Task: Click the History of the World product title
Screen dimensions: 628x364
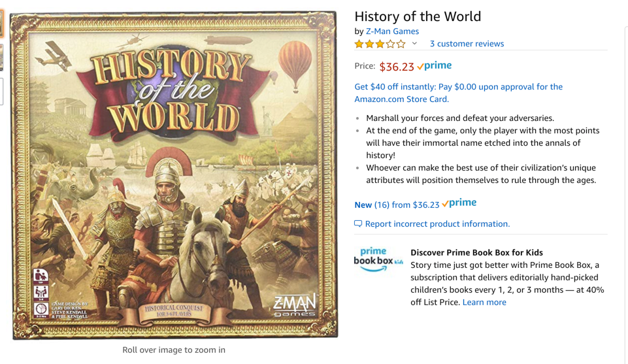Action: 418,16
